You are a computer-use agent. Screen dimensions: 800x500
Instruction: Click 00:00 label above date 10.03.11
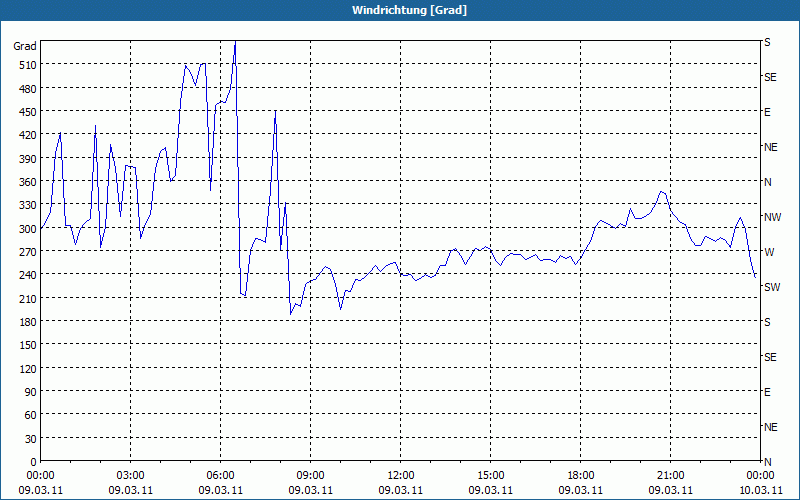(x=761, y=476)
